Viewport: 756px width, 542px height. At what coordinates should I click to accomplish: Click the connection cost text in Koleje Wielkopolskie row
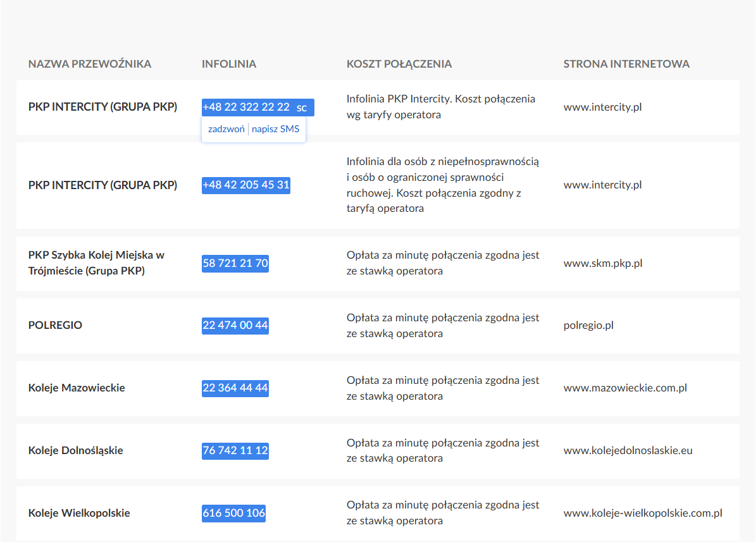(x=443, y=513)
